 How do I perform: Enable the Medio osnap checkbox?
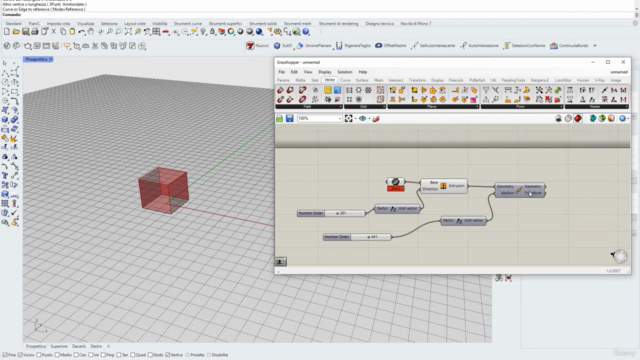(x=57, y=355)
